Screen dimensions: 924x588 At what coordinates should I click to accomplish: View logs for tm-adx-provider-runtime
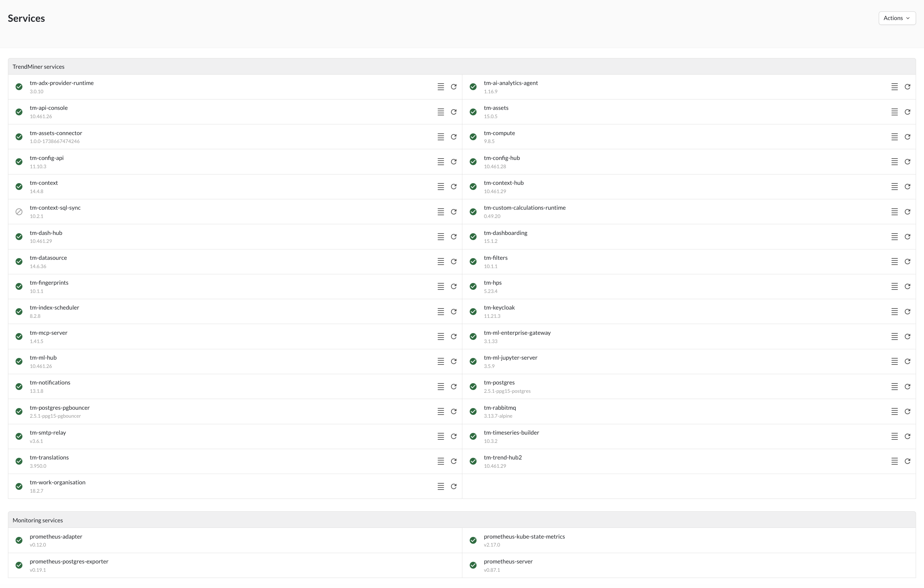click(441, 87)
